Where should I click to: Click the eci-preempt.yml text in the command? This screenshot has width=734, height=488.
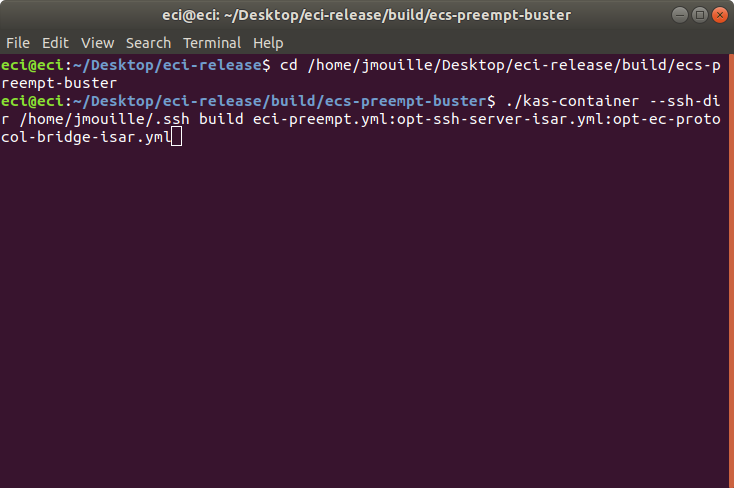coord(319,119)
